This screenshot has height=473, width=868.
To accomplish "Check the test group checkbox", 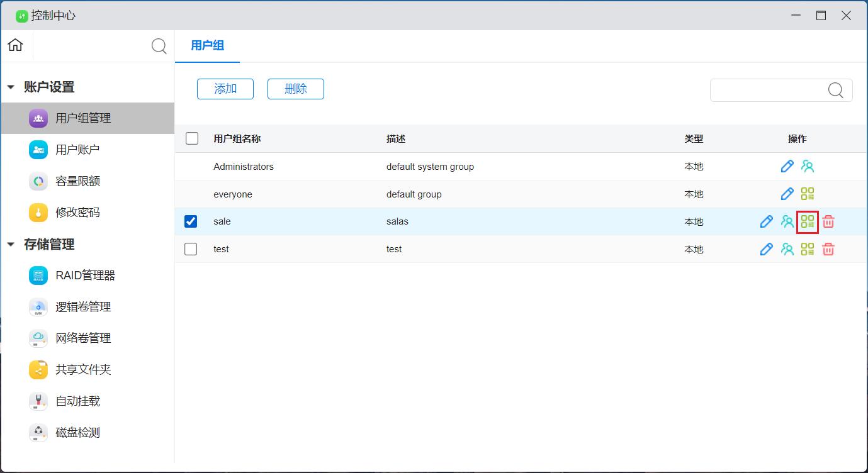I will [x=191, y=250].
